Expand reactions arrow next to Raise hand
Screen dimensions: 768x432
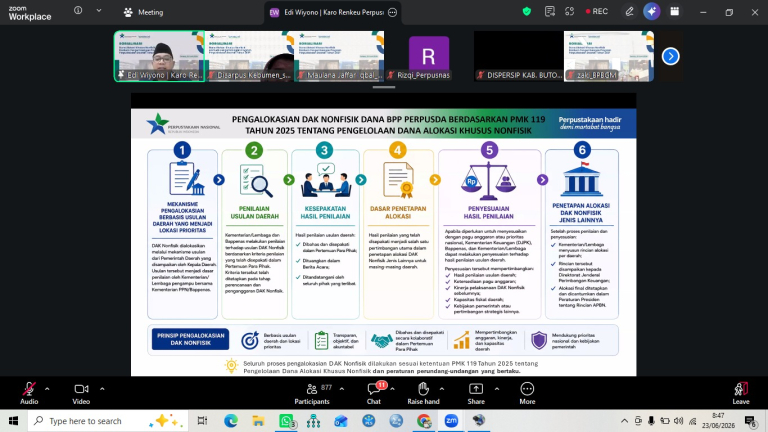[442, 389]
